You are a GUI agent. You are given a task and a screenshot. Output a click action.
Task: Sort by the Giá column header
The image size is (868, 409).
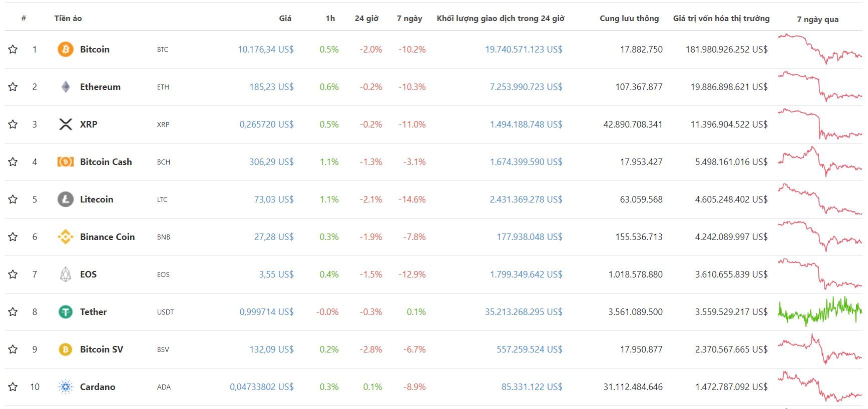pyautogui.click(x=285, y=18)
